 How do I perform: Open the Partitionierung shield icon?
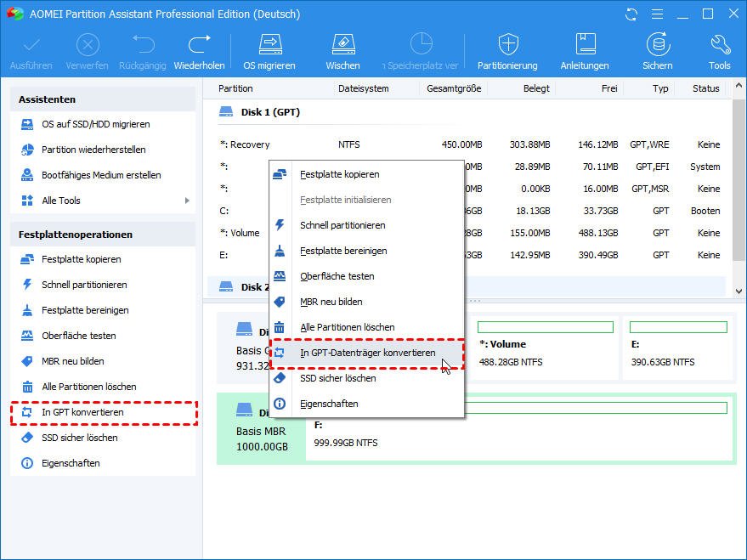click(508, 44)
